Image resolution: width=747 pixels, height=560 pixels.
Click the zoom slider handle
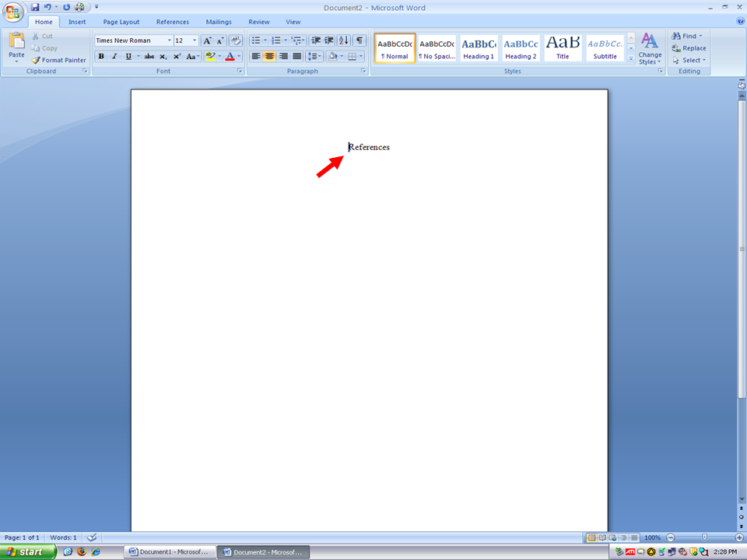(705, 537)
